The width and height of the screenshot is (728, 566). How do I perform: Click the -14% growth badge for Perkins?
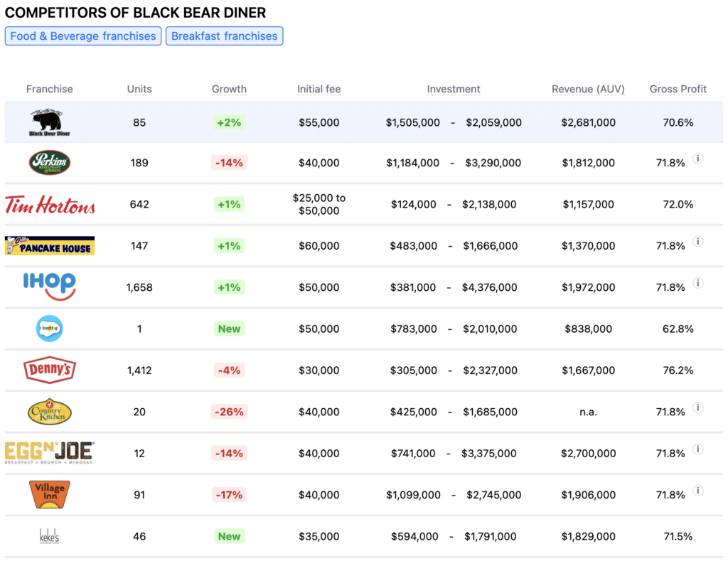[229, 163]
